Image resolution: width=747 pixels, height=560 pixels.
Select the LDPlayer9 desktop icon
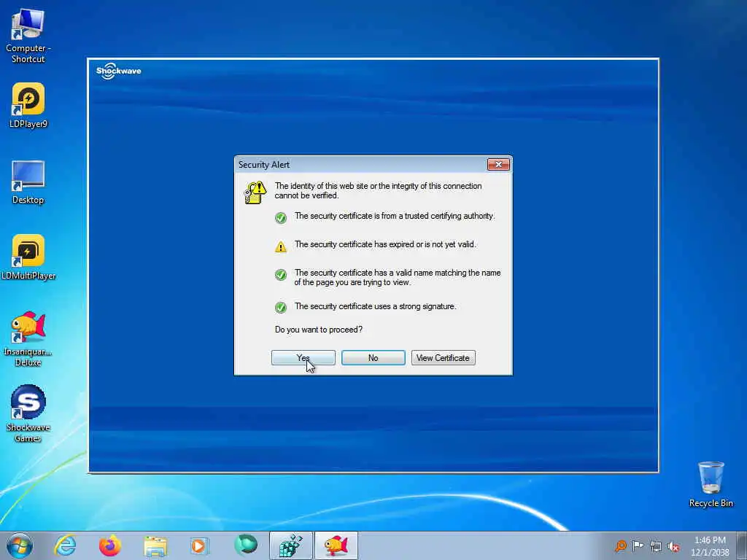[x=28, y=105]
